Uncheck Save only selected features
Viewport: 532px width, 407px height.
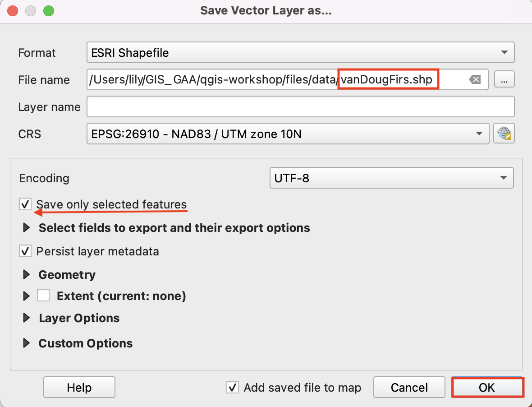coord(25,204)
